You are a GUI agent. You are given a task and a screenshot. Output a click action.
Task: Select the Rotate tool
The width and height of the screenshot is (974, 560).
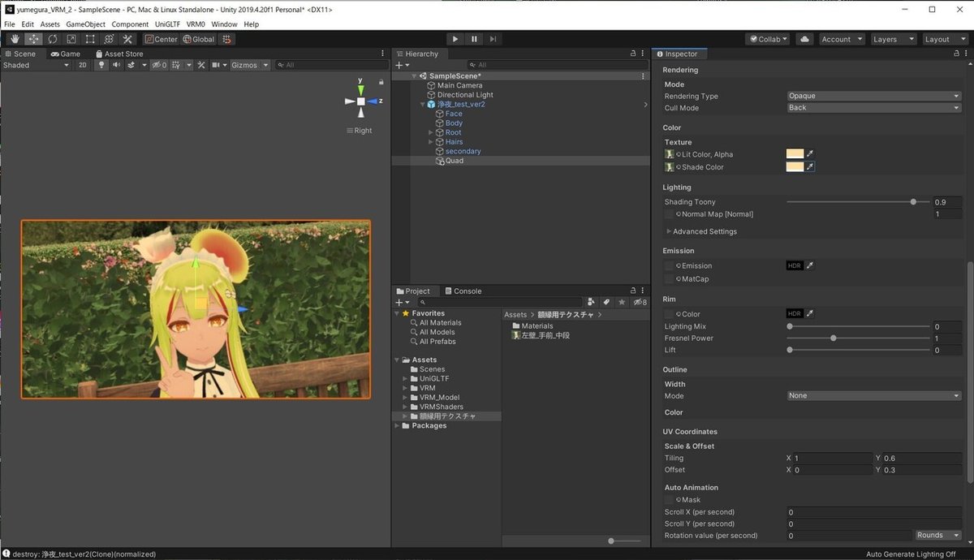[52, 39]
